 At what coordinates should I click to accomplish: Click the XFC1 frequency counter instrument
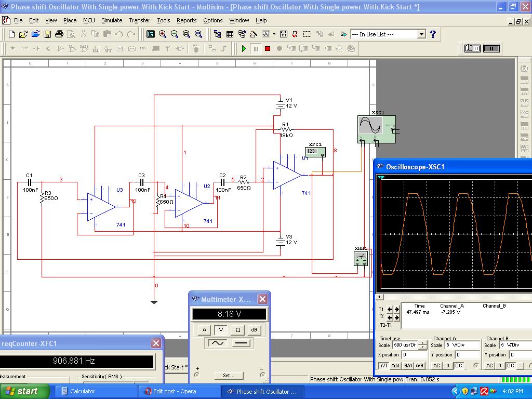pos(315,152)
